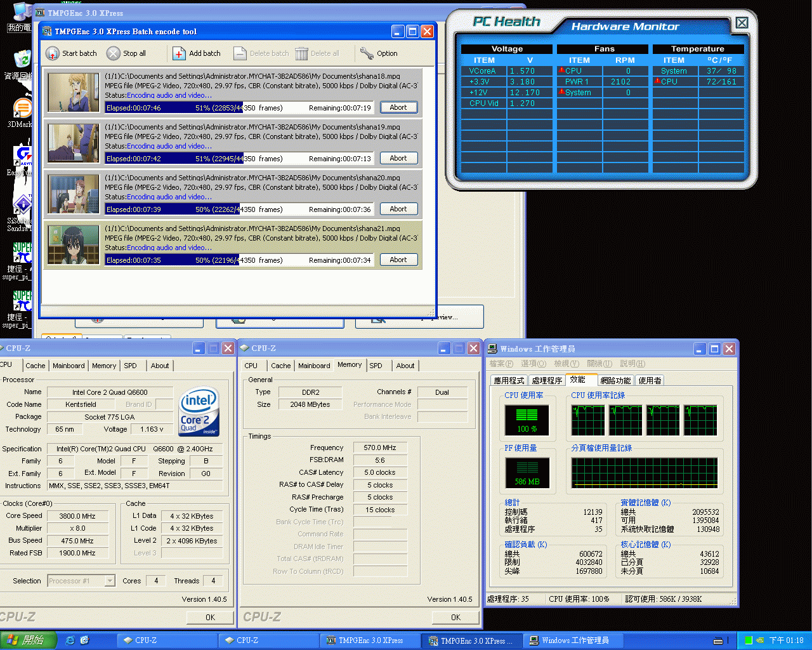Open SPD tab in left CPU-Z window
Image resolution: width=812 pixels, height=650 pixels.
pyautogui.click(x=130, y=366)
